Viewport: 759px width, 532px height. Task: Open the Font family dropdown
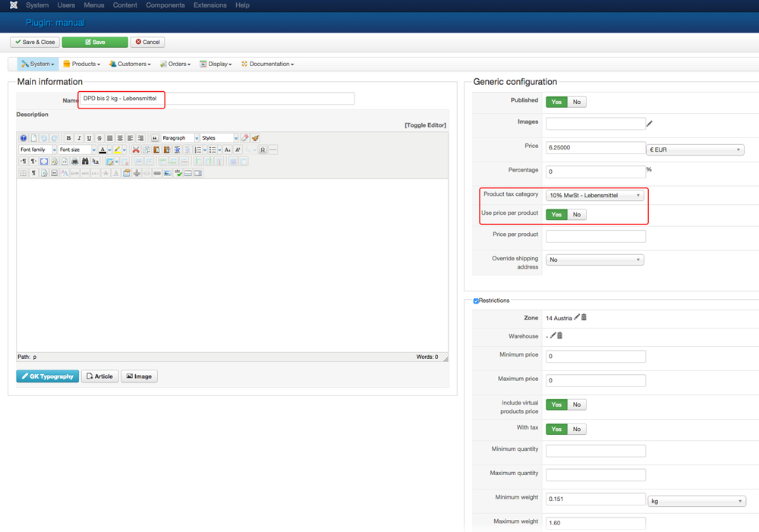click(38, 150)
